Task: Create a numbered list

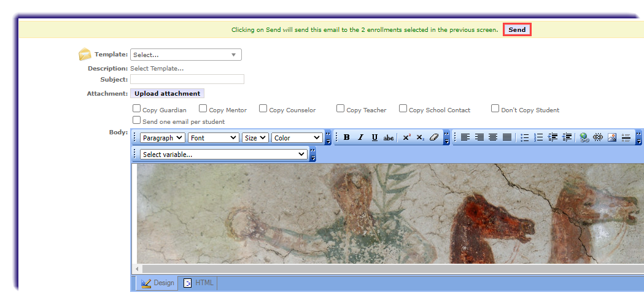Action: click(x=539, y=137)
